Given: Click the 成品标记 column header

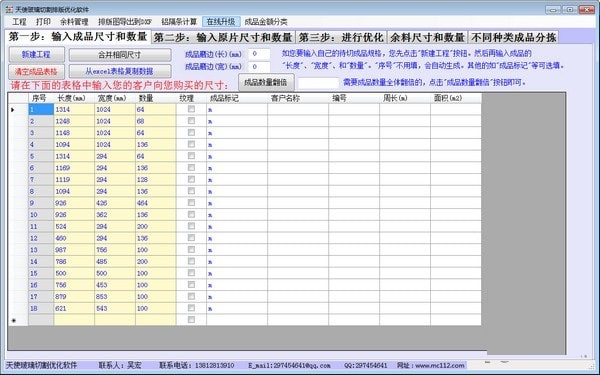Looking at the screenshot, I should pos(237,98).
